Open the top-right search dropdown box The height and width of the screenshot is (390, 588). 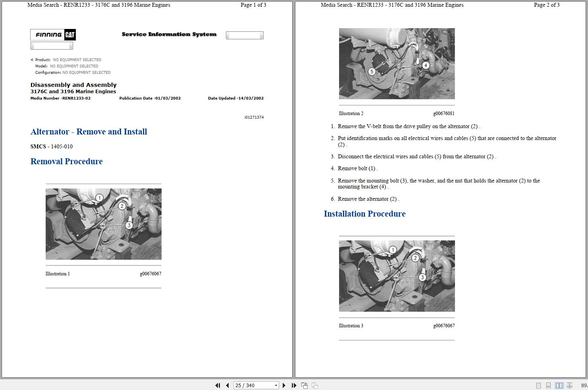[x=245, y=35]
